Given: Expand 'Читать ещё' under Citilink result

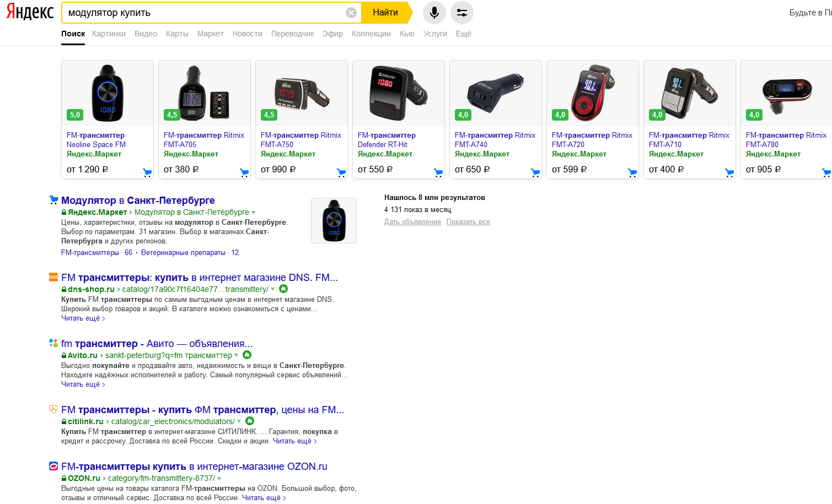Looking at the screenshot, I should tap(295, 441).
